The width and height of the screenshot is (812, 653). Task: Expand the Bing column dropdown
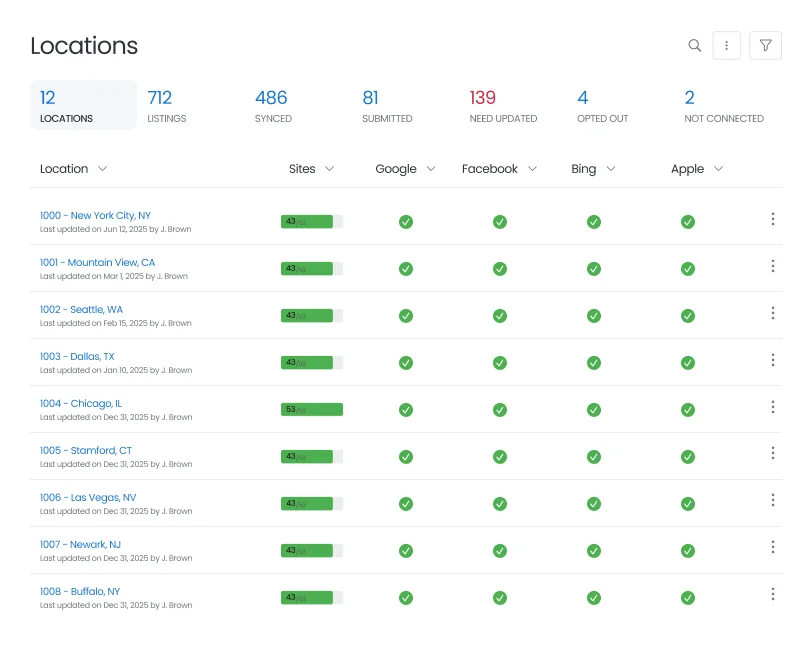pos(611,169)
